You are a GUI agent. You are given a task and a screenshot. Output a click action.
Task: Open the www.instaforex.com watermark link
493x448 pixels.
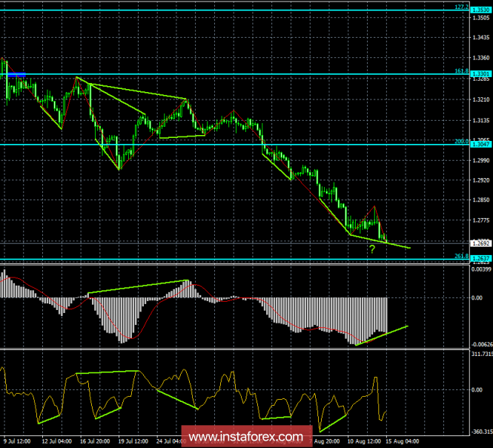245,435
